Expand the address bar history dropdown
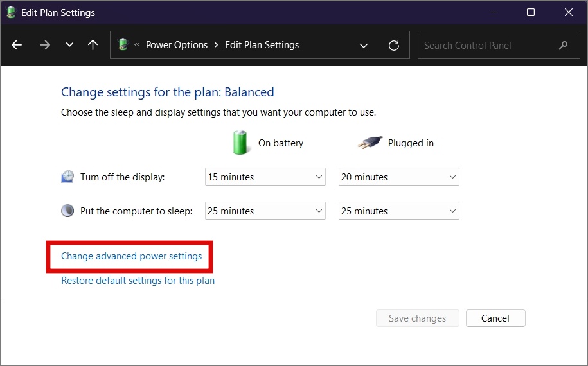The height and width of the screenshot is (366, 588). [x=363, y=46]
